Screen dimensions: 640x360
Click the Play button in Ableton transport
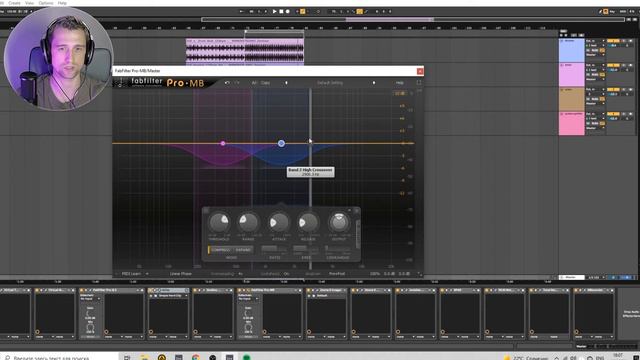point(274,11)
